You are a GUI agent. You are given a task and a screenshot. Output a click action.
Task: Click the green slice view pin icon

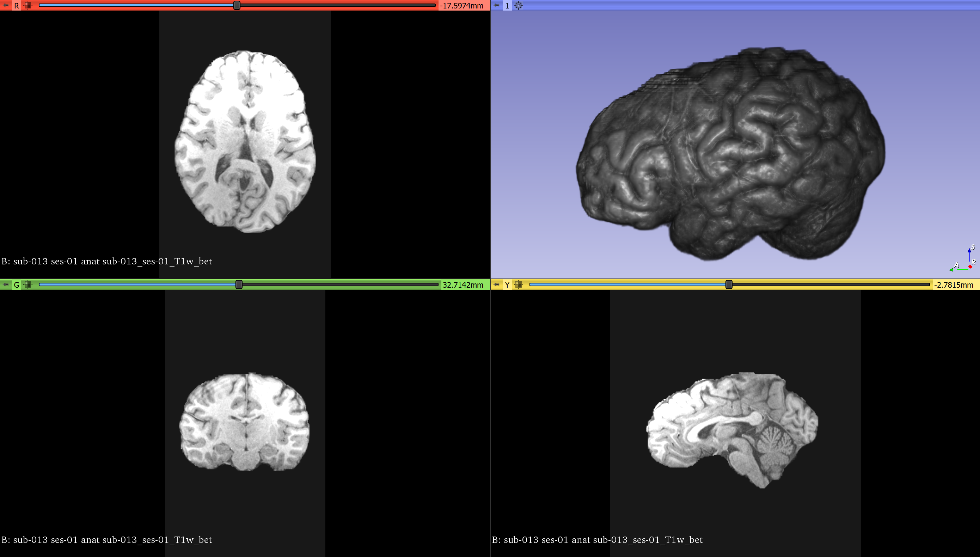coord(6,284)
